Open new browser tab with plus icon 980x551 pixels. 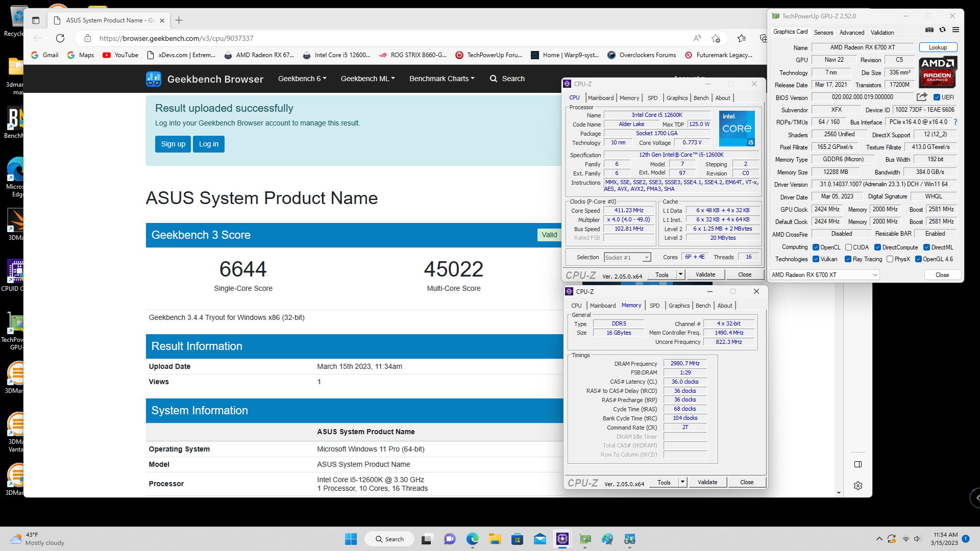tap(179, 20)
